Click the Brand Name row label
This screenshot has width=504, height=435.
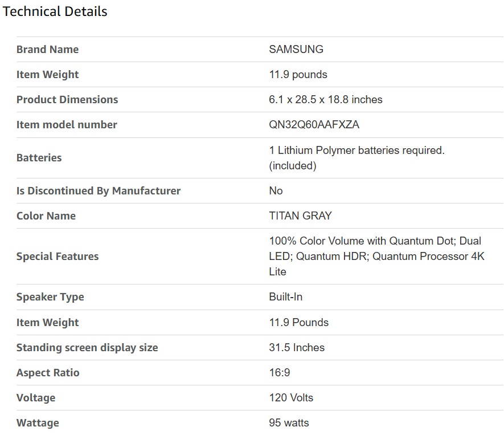click(47, 50)
